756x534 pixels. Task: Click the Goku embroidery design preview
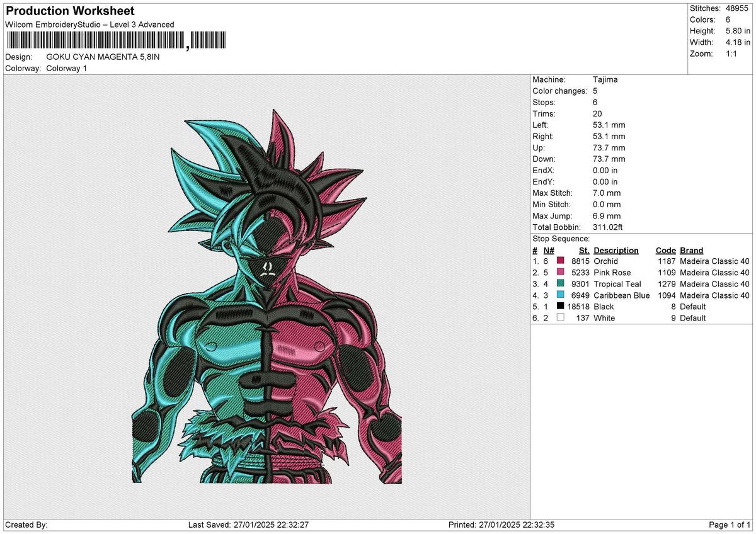[267, 296]
